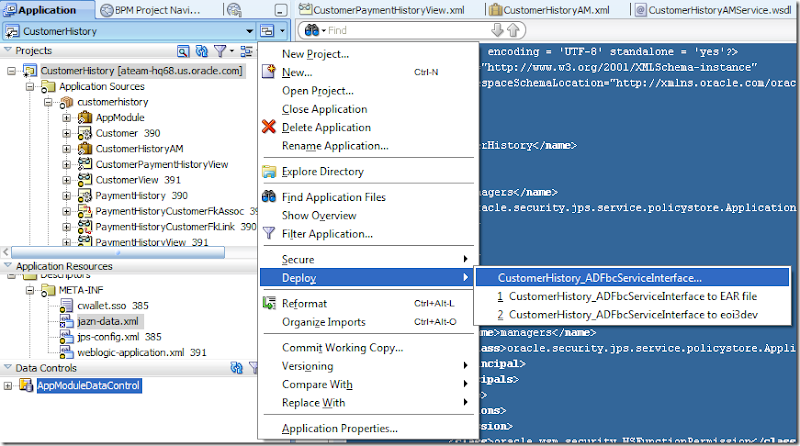Viewport: 800px width, 446px height.
Task: Select PaymentHistoryCustomerFkLink 390
Action: [x=175, y=227]
